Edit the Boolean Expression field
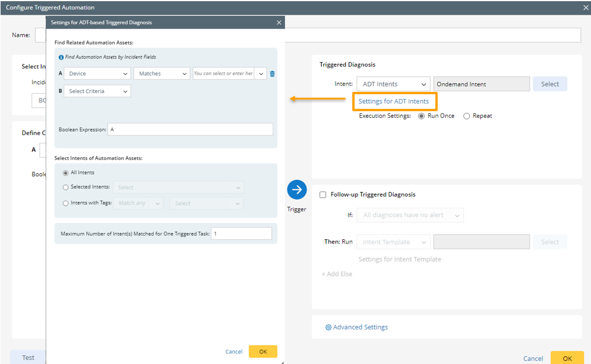The height and width of the screenshot is (364, 591). click(190, 129)
